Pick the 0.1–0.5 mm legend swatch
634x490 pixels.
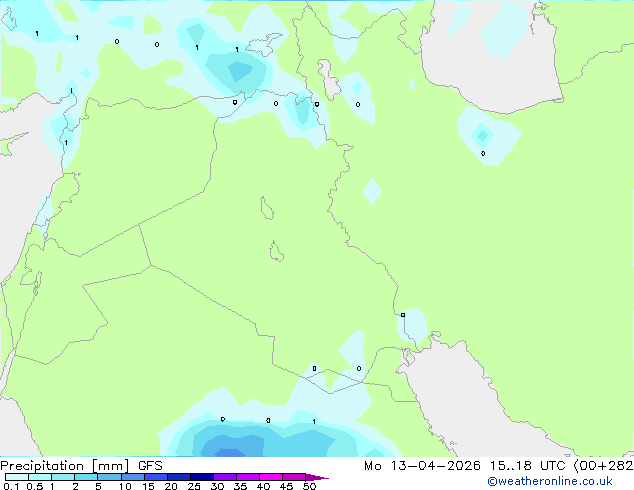tap(17, 477)
